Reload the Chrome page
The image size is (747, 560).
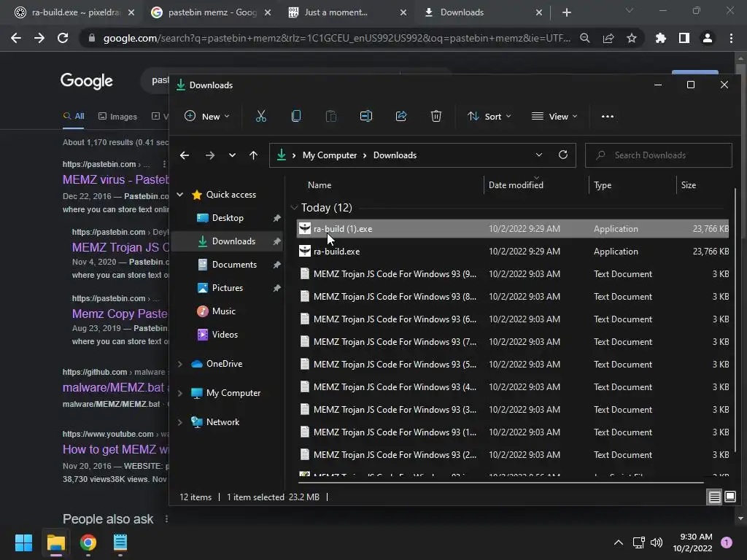coord(63,38)
